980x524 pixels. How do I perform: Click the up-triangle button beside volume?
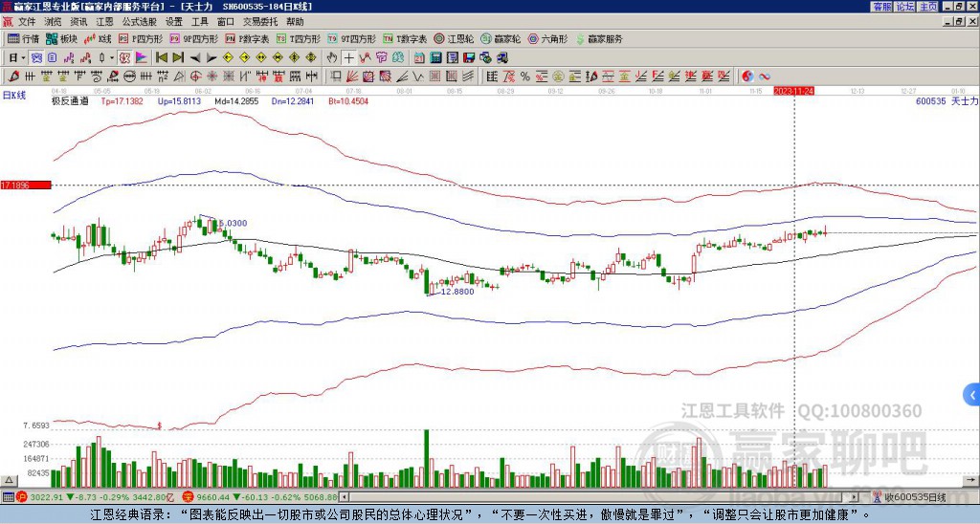tap(9, 480)
